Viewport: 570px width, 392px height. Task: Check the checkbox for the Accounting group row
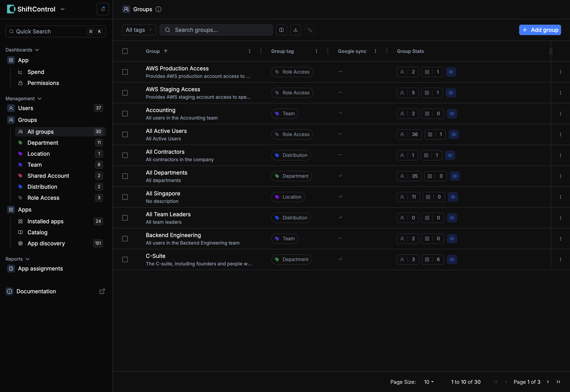tap(125, 113)
